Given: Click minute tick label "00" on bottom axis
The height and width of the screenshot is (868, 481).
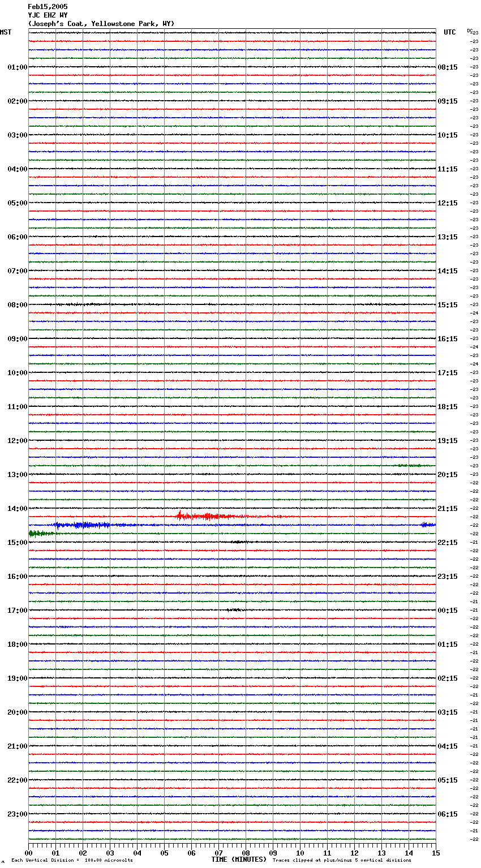Looking at the screenshot, I should (x=28, y=853).
